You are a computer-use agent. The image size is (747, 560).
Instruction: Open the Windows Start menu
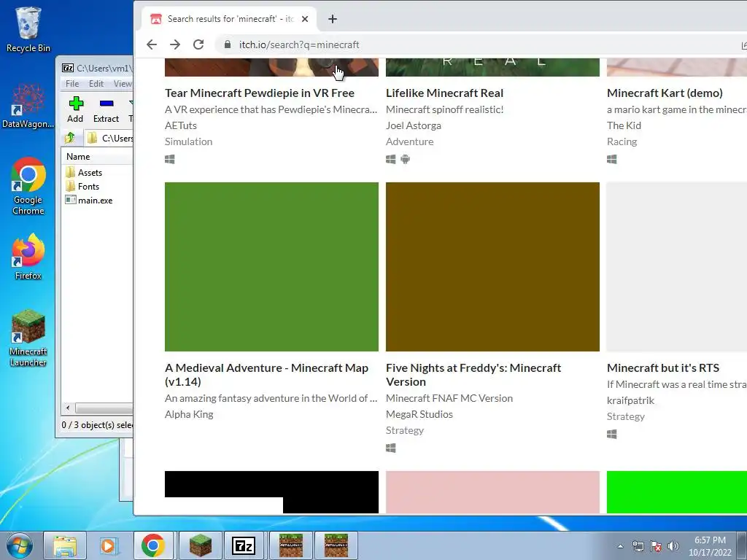19,545
